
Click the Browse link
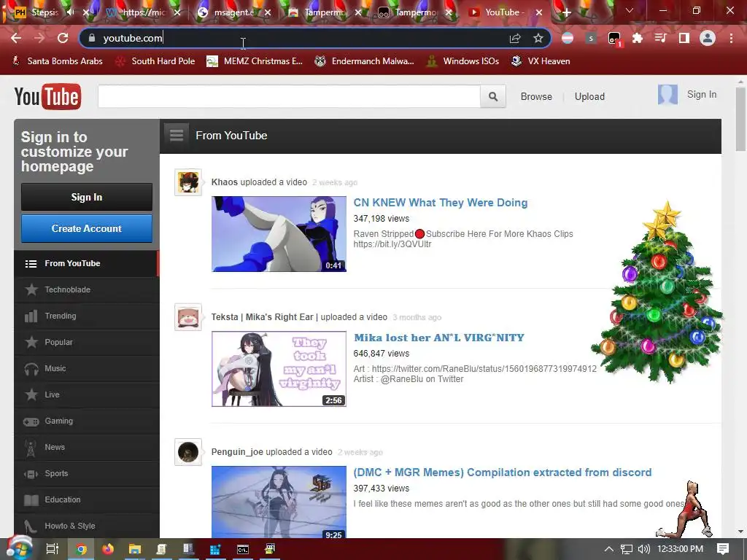click(536, 97)
